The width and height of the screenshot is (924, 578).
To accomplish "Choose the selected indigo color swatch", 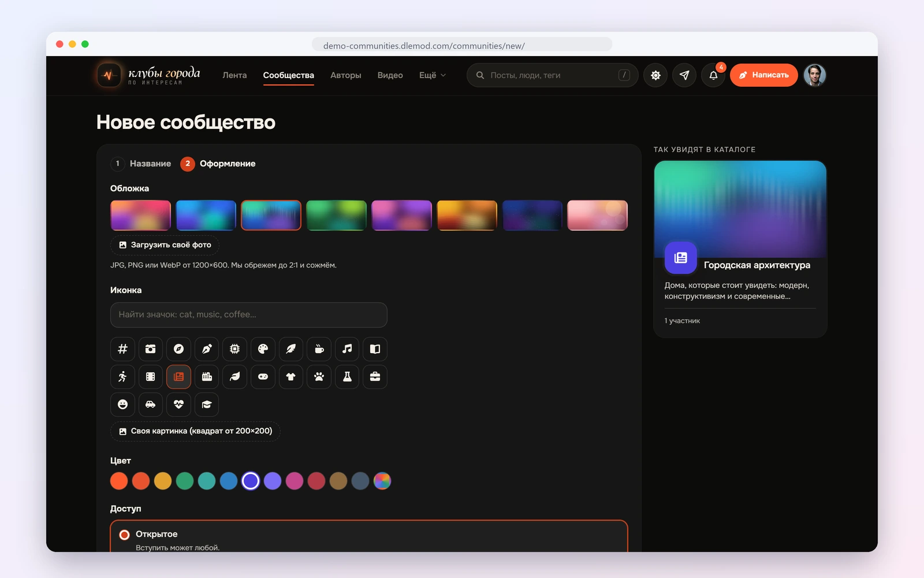I will point(251,481).
